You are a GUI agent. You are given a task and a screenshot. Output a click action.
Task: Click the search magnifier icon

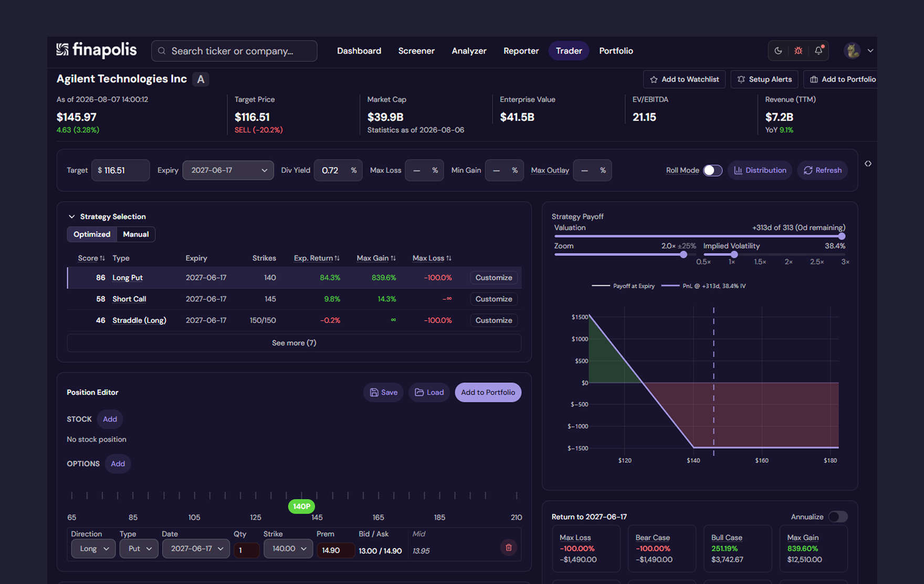[x=162, y=51]
